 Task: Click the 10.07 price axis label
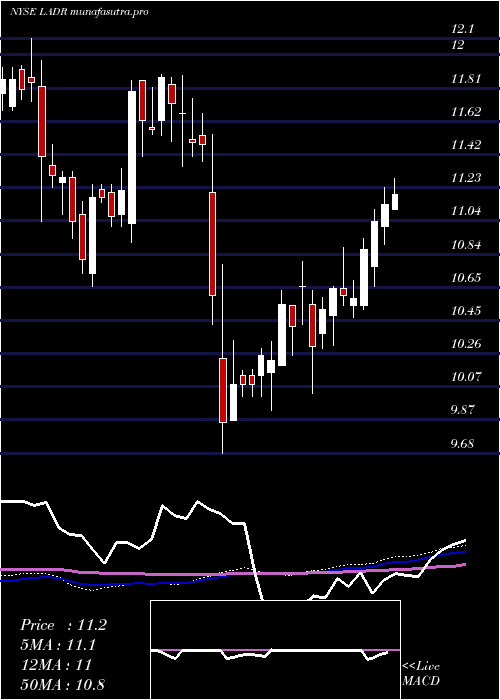click(x=466, y=377)
